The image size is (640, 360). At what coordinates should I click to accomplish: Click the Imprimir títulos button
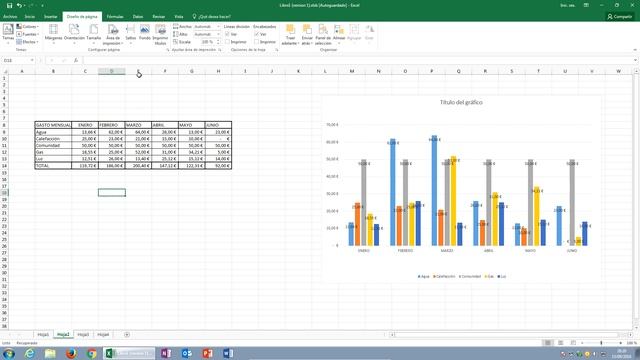click(x=160, y=34)
